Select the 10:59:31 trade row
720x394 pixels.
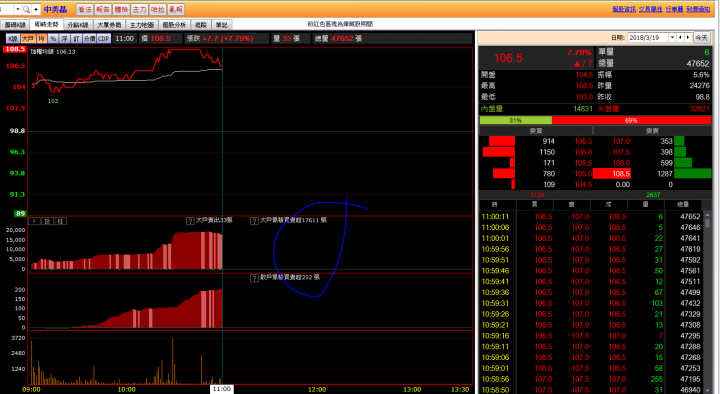591,303
